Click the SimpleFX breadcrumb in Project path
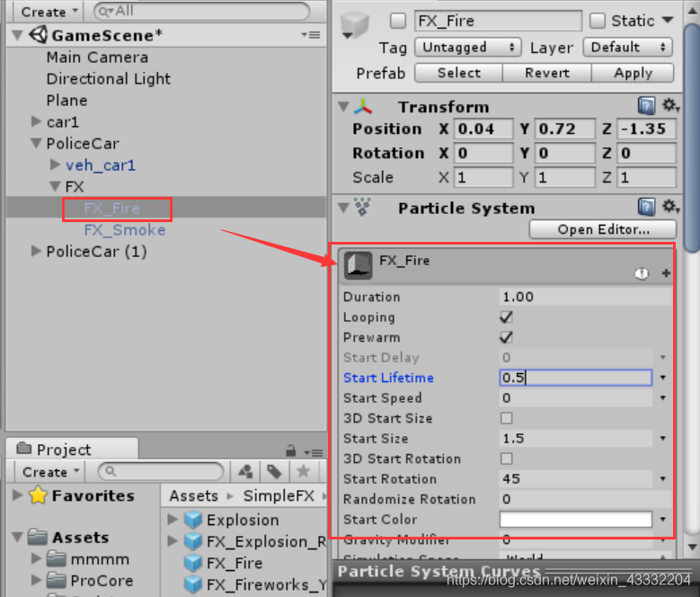The image size is (700, 597). 279,495
